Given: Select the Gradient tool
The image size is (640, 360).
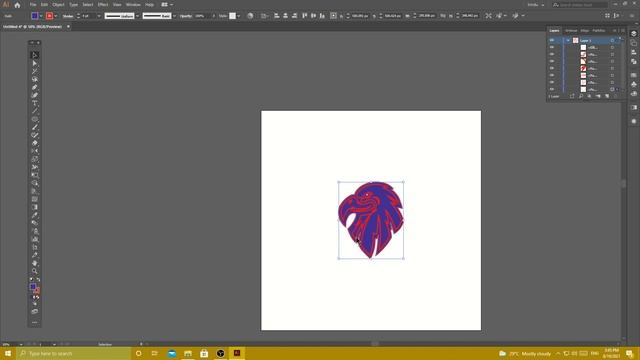Looking at the screenshot, I should (x=35, y=207).
